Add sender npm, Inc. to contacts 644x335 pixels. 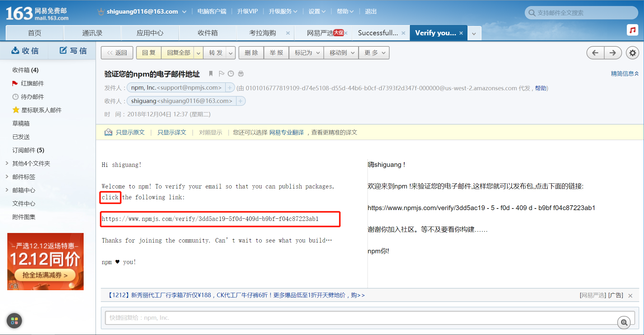coord(229,87)
